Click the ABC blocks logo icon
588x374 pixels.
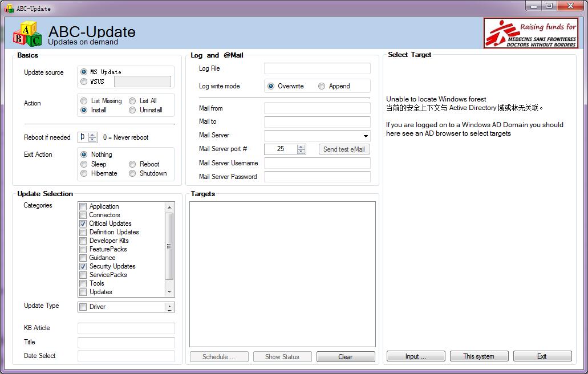point(27,34)
